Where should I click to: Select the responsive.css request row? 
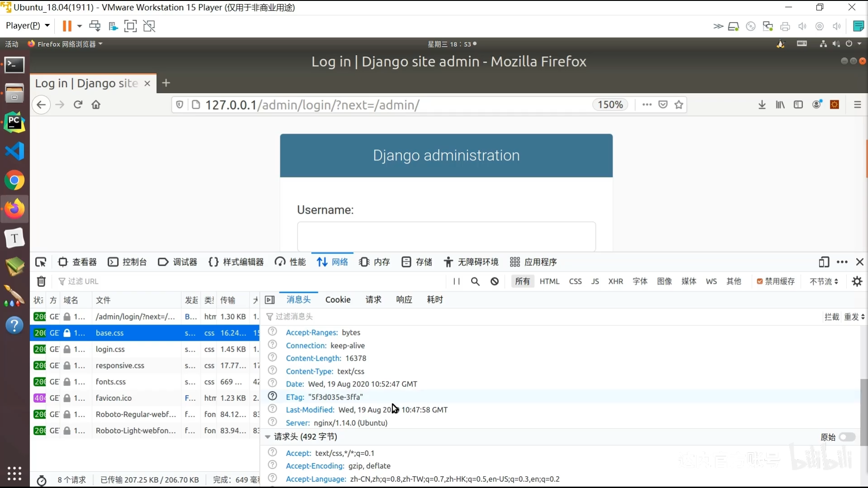tap(145, 366)
